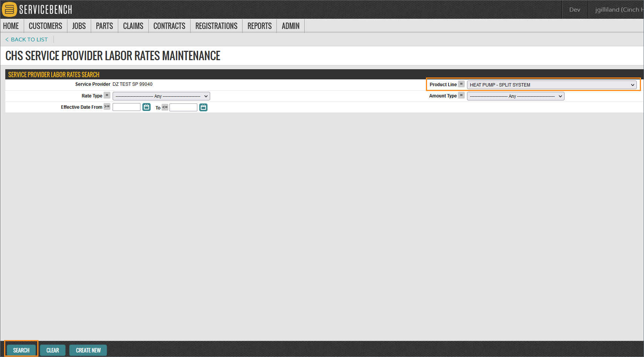Click the CHS Service Provider Labor Rates Maintenance heading
644x357 pixels.
coord(113,56)
